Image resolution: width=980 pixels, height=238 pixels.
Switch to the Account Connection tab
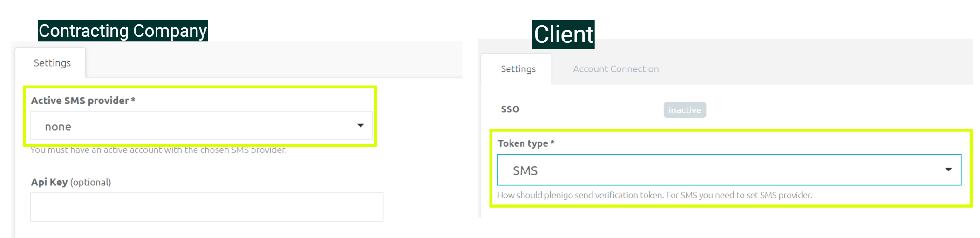(x=615, y=69)
